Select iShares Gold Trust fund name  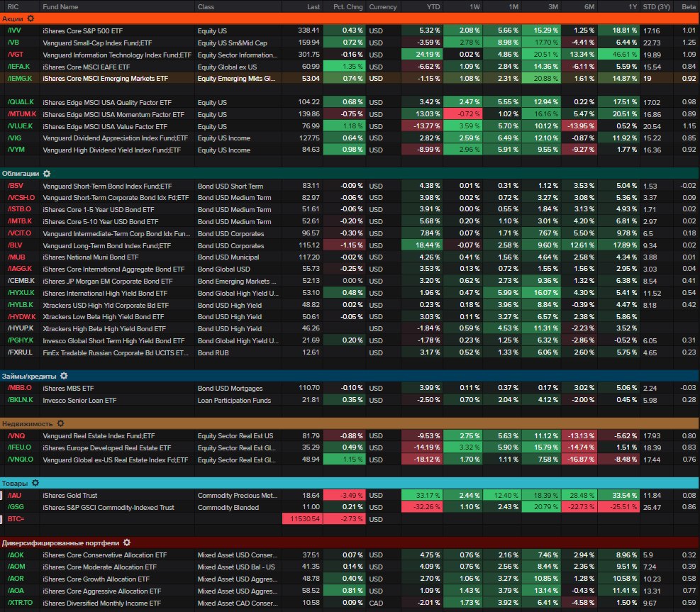coord(70,495)
